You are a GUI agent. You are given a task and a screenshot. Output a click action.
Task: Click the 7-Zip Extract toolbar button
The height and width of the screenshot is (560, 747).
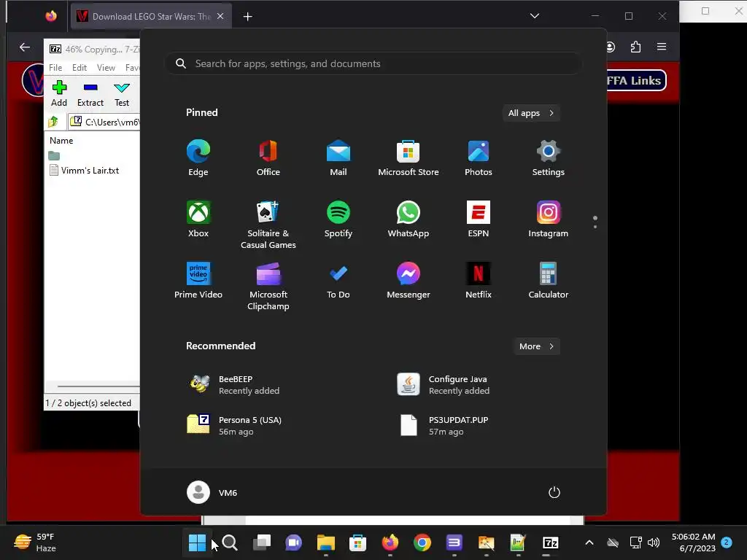[x=90, y=94]
